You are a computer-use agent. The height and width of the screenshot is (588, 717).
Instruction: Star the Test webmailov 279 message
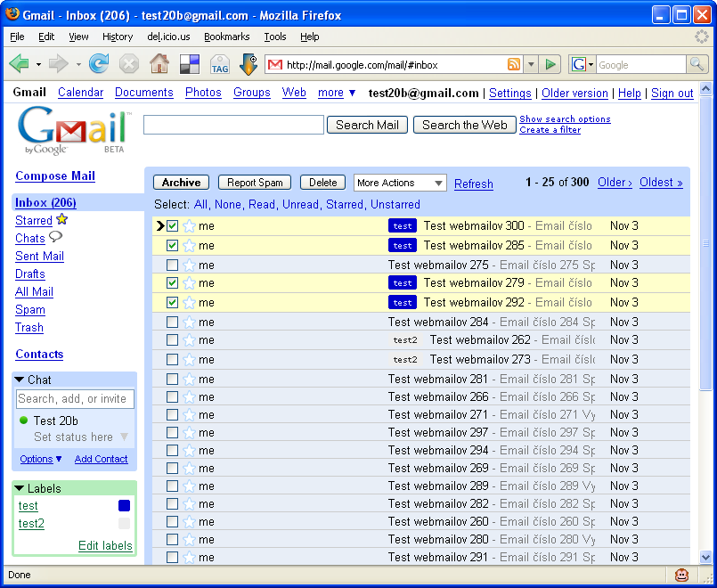tap(189, 283)
